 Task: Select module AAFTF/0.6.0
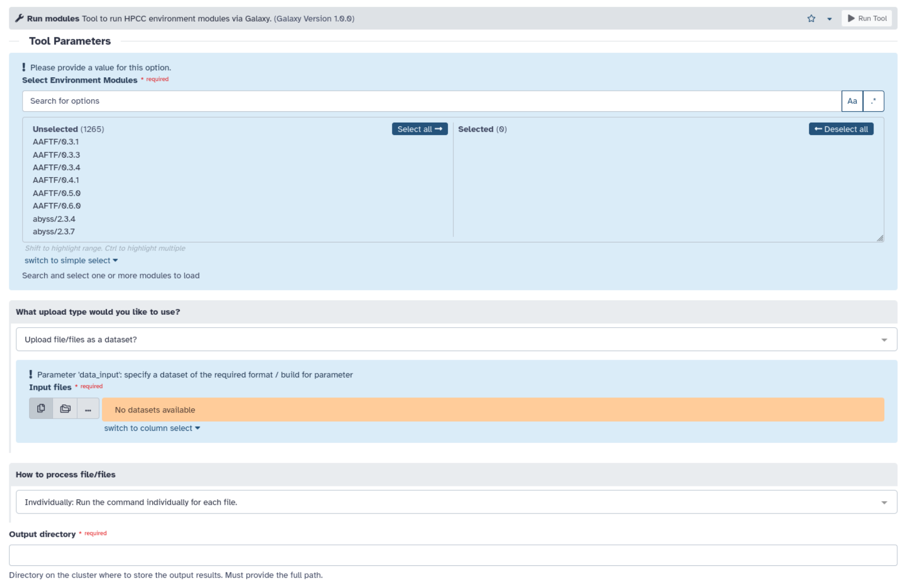point(57,206)
